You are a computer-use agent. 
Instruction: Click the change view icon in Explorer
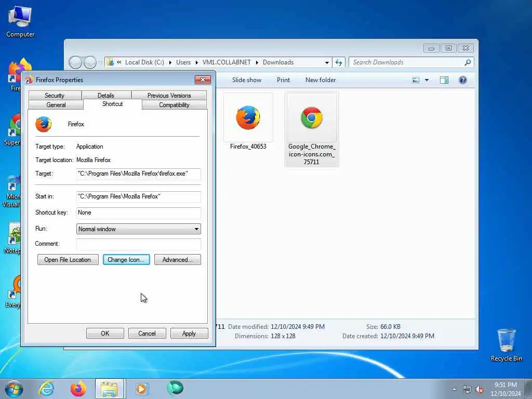click(x=416, y=80)
